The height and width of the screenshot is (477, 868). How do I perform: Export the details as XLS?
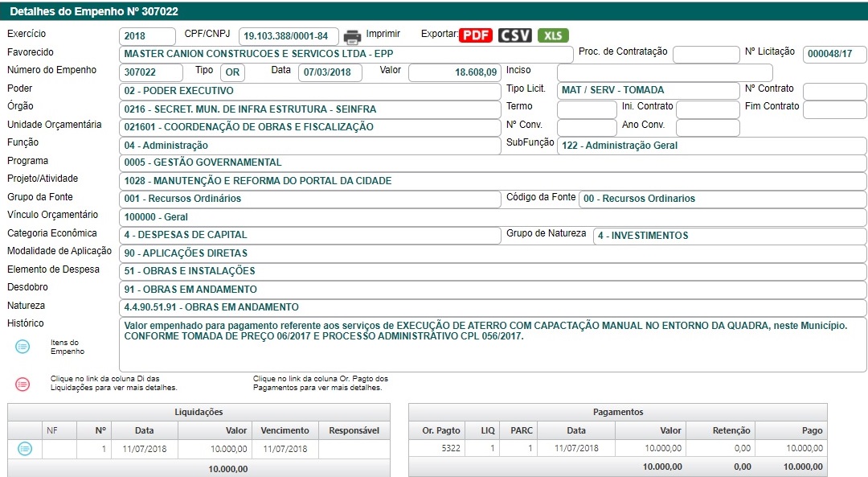tap(552, 35)
